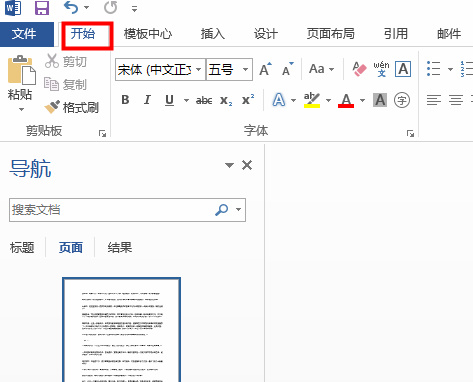Screen dimensions: 473x382
Task: Center align the text
Action: [x=456, y=100]
